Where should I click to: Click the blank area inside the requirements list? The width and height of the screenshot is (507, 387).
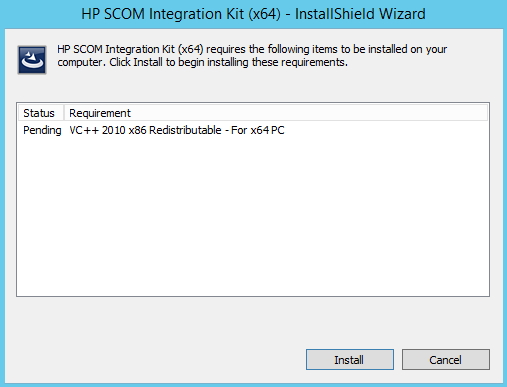tap(253, 217)
